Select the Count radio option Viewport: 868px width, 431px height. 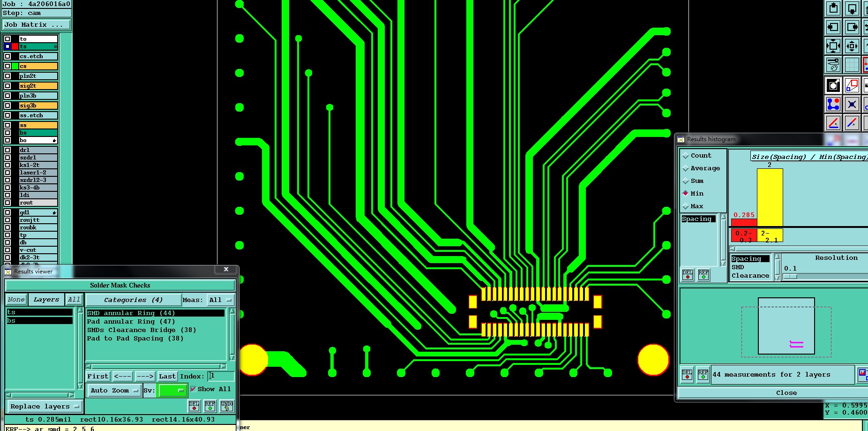tap(686, 156)
